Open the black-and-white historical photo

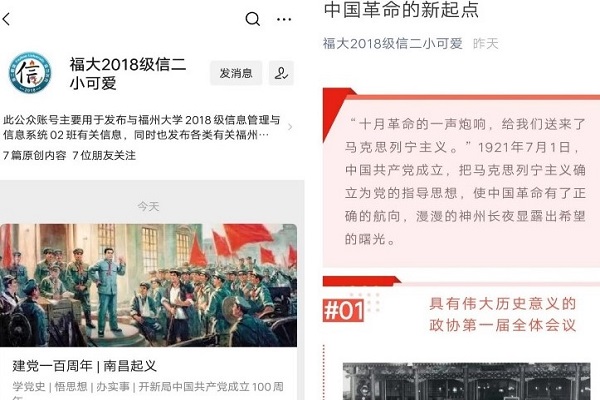pos(466,381)
